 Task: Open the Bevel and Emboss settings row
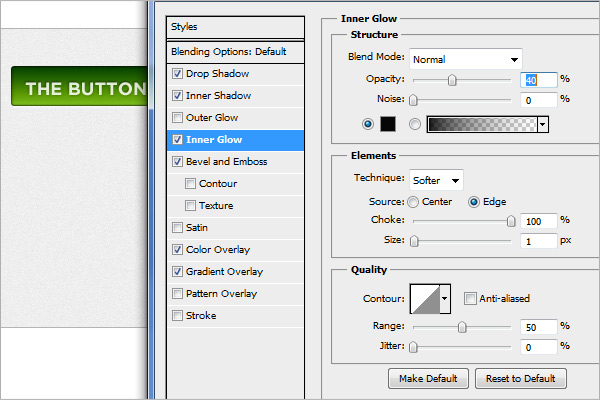coord(235,162)
